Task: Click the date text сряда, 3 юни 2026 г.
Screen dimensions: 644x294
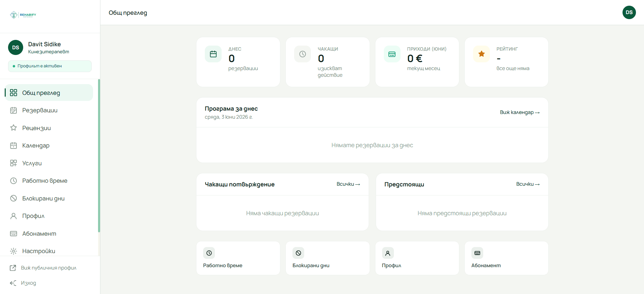Action: pyautogui.click(x=229, y=117)
